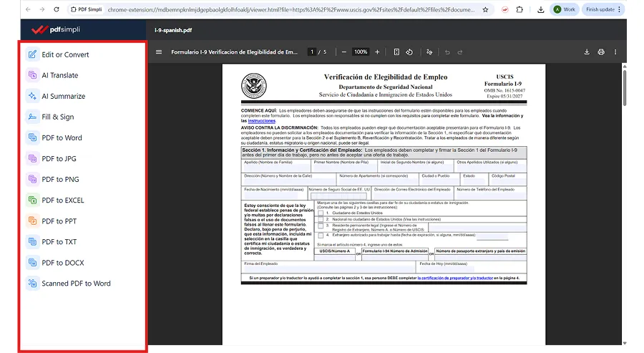The width and height of the screenshot is (644, 353).
Task: Click the fit to page icon
Action: (396, 52)
